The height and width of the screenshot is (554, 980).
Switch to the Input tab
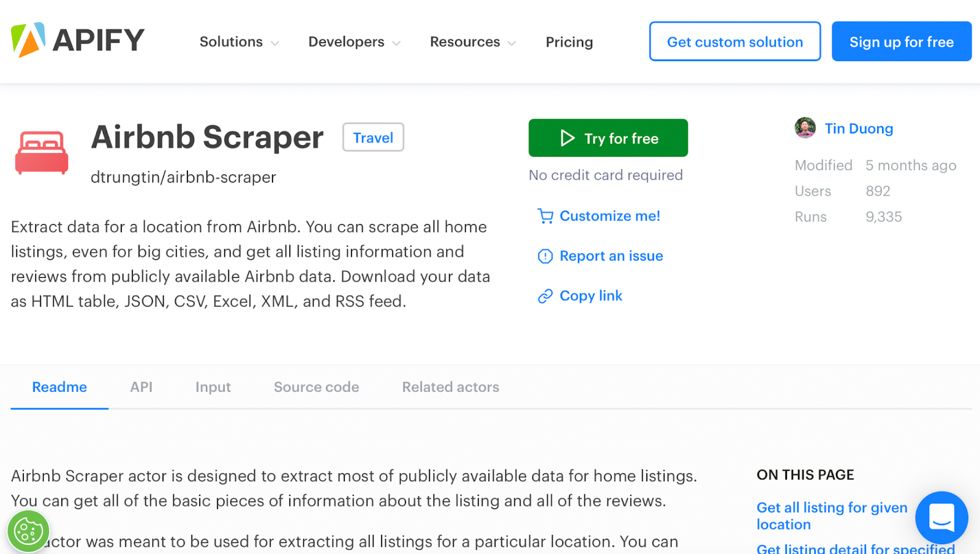213,387
